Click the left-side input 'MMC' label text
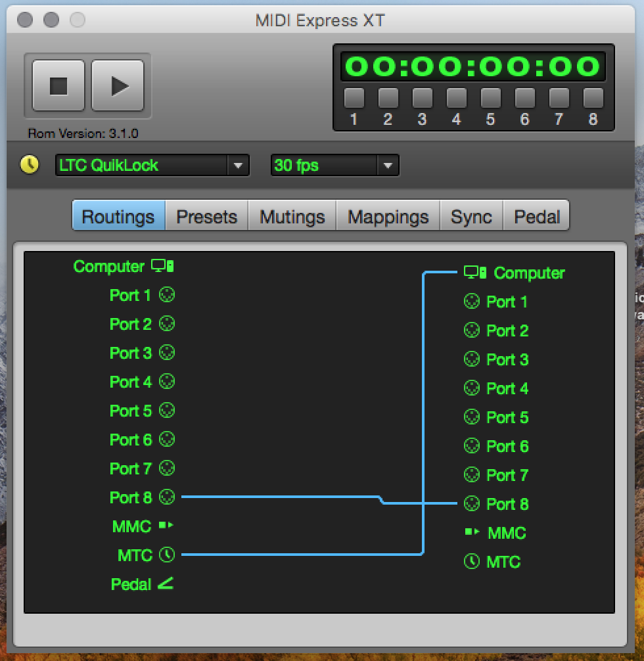The image size is (644, 661). point(131,526)
